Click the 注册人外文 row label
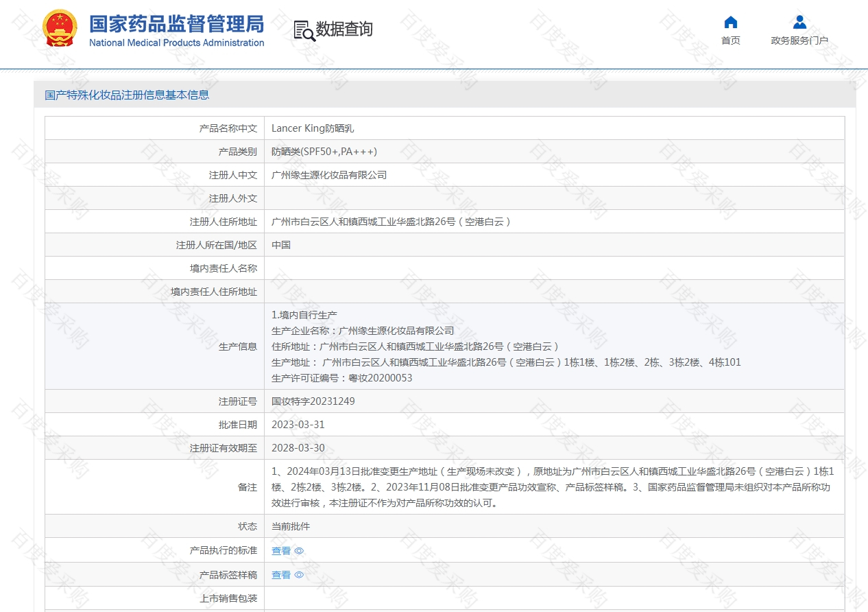Viewport: 868px width, 612px height. 233,198
